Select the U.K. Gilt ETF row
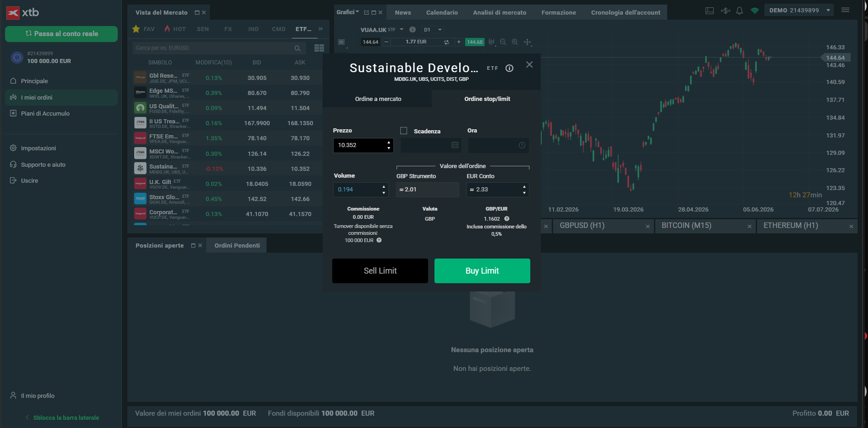The image size is (868, 428). 227,184
